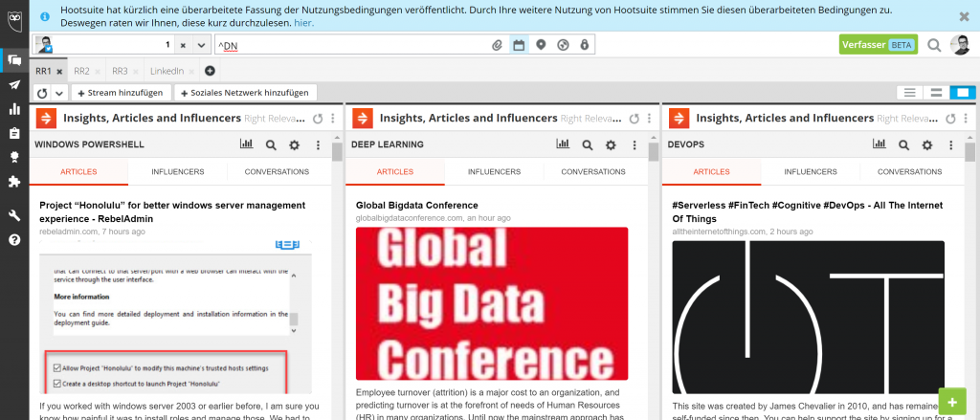980x420 pixels.
Task: Switch to standard stream view
Action: [x=936, y=93]
